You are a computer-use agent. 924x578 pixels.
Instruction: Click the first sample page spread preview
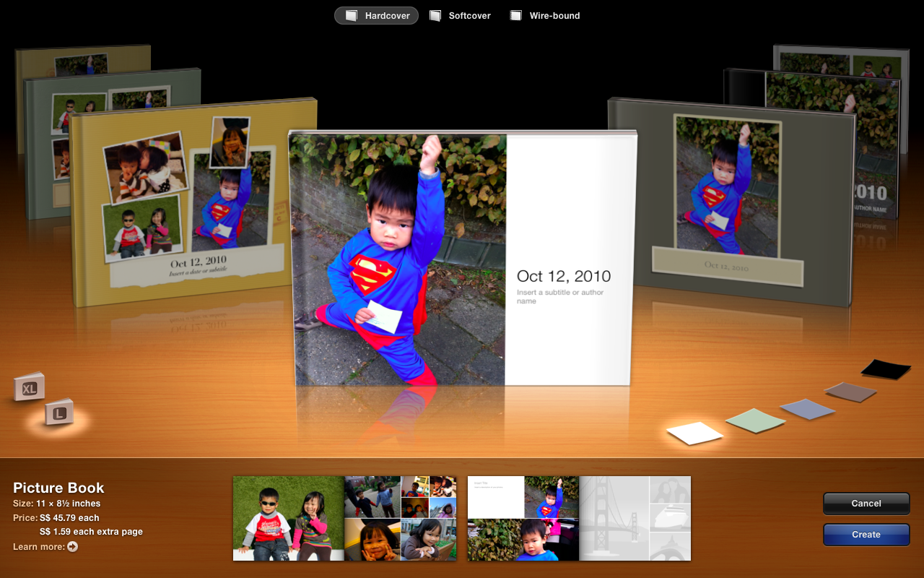point(345,518)
